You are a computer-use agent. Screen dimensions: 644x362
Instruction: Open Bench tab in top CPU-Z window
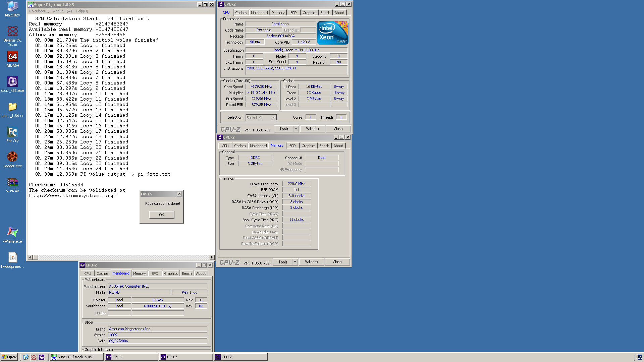pyautogui.click(x=325, y=13)
